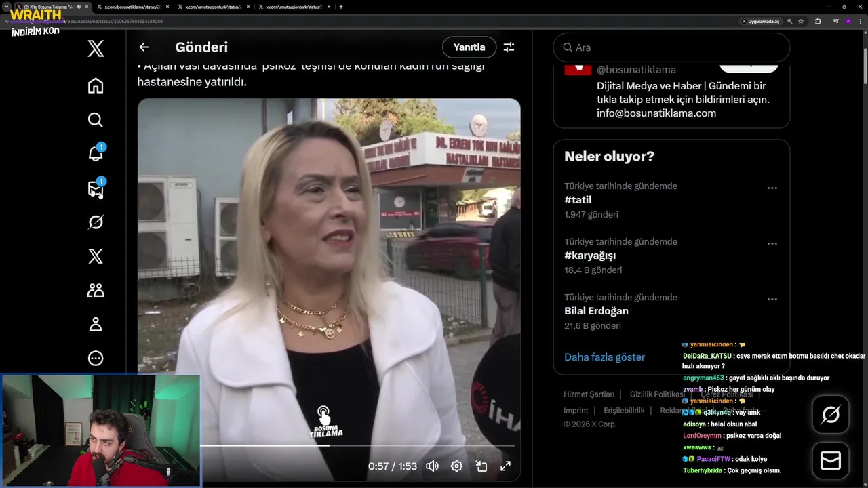Switch to the first umutsuzjonturk status tab
The height and width of the screenshot is (488, 868).
click(x=214, y=7)
